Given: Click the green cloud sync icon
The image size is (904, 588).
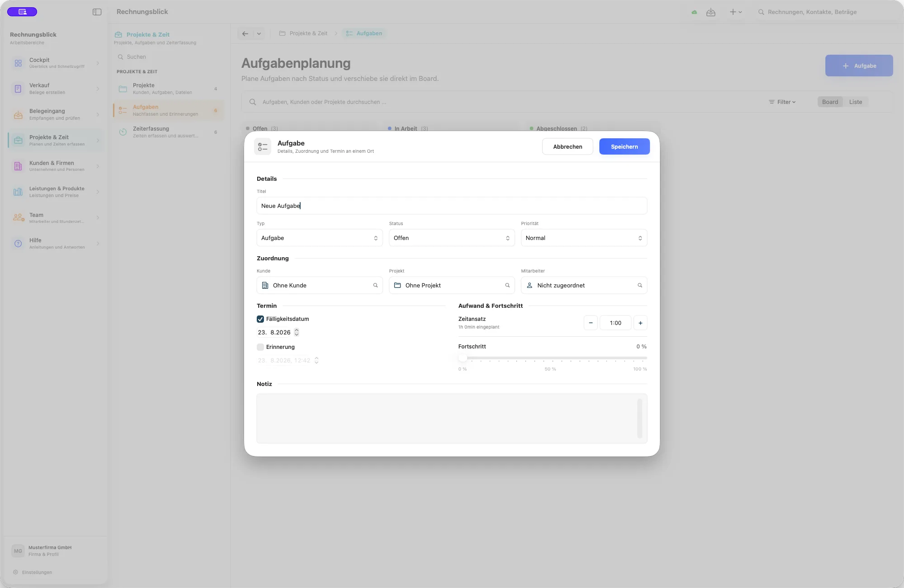Looking at the screenshot, I should [694, 12].
